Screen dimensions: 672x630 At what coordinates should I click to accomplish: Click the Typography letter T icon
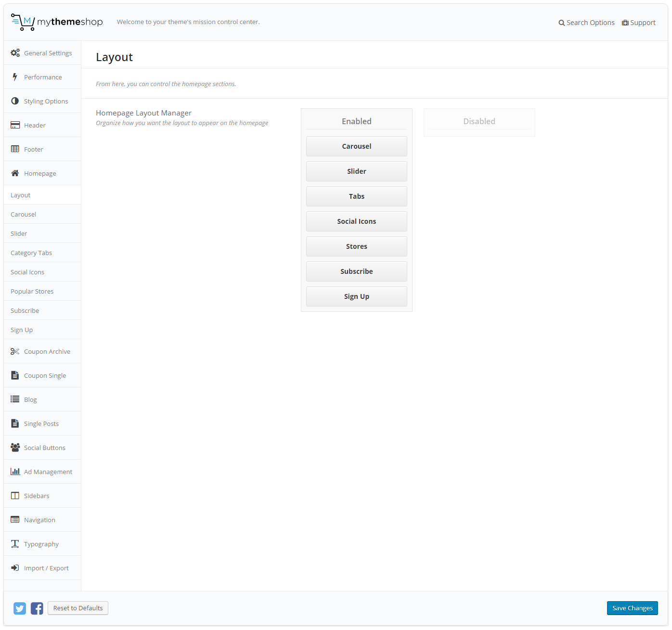pyautogui.click(x=15, y=544)
